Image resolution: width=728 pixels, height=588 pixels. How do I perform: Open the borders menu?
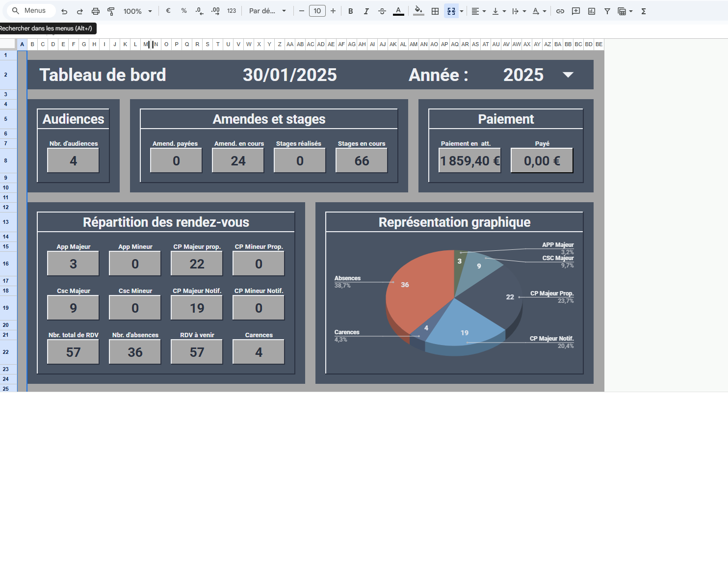click(435, 11)
